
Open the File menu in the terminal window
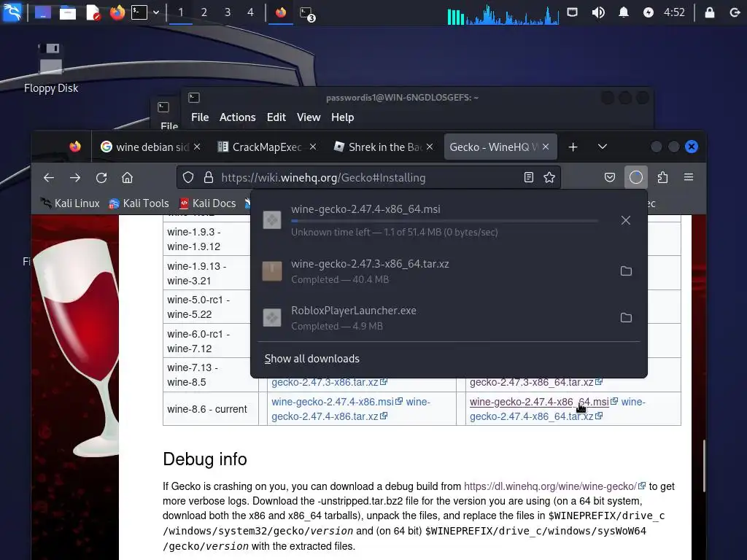200,117
